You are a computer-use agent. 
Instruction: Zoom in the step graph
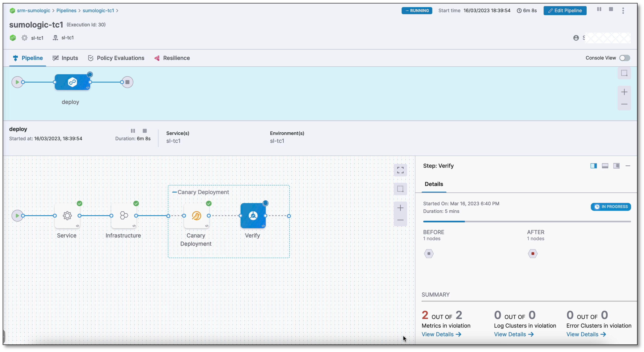pos(400,208)
